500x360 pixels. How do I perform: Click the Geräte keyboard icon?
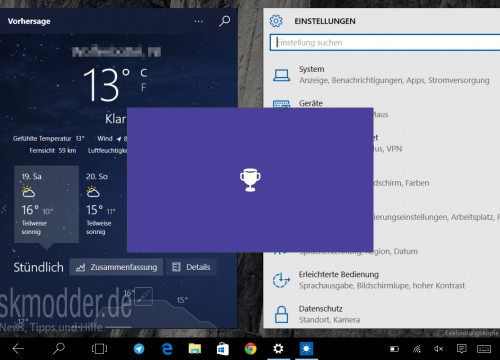pos(281,104)
